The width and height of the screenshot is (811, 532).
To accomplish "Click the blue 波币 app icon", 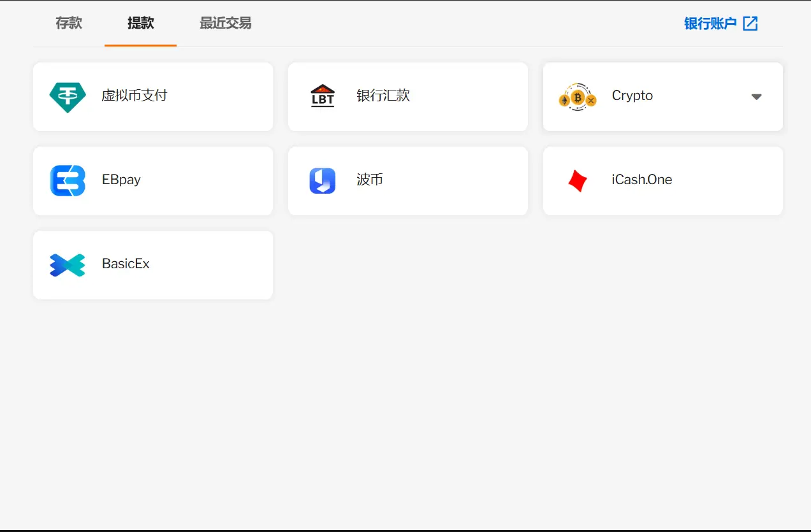I will pos(323,180).
